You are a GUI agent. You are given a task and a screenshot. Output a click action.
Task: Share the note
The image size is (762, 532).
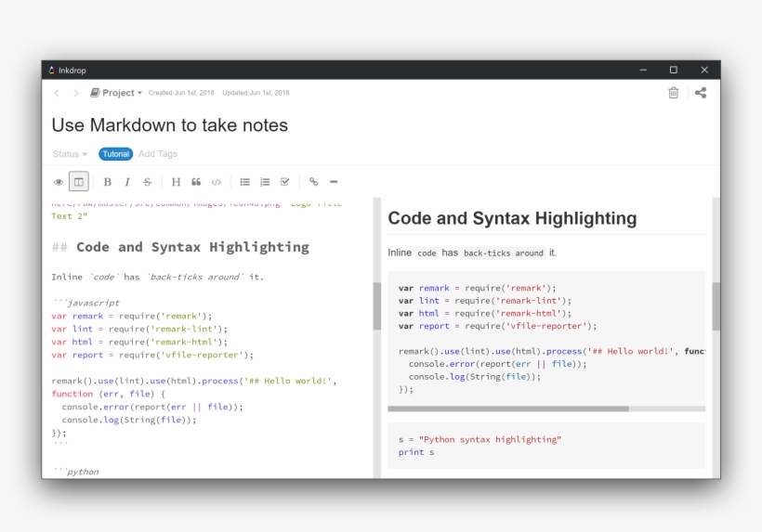[x=701, y=93]
